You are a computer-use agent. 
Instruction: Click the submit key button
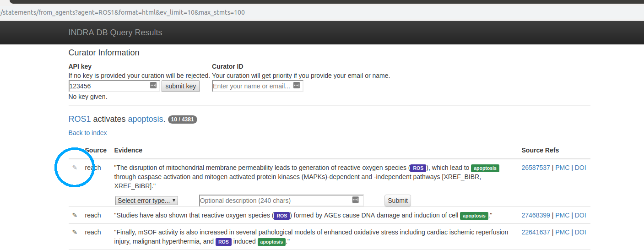click(x=180, y=86)
